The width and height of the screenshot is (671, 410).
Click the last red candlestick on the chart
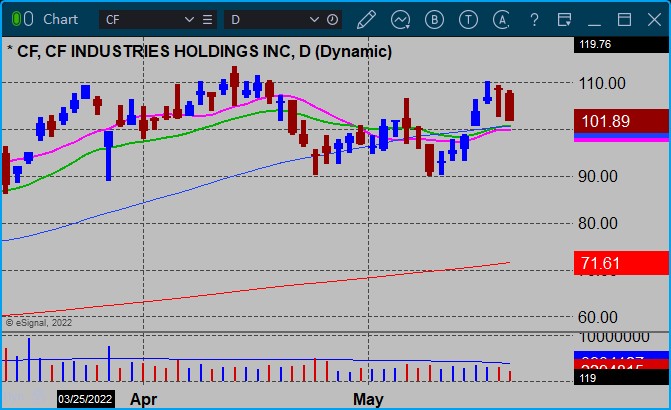coord(509,105)
